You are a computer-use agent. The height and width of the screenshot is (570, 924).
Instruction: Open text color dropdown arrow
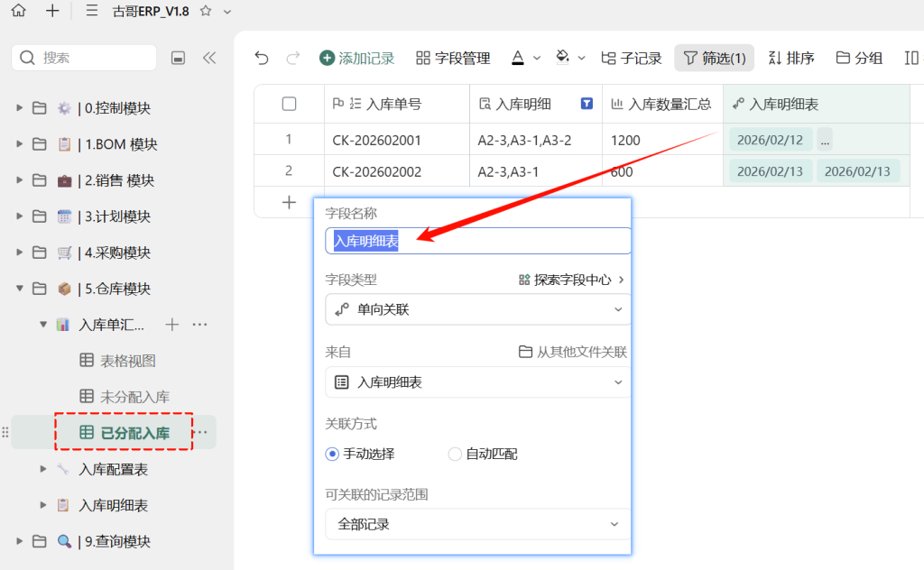tap(537, 58)
